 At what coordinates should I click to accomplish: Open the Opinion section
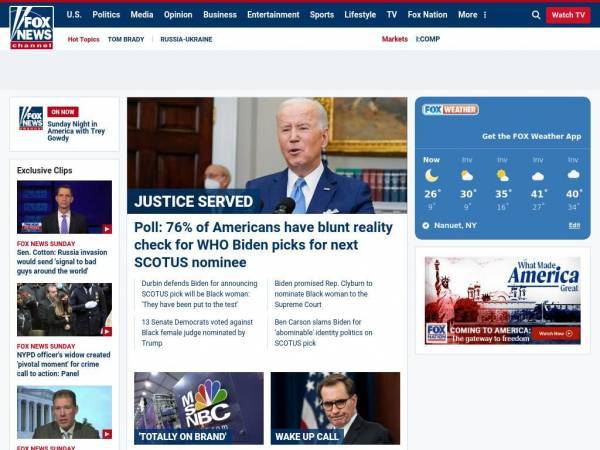pos(178,15)
